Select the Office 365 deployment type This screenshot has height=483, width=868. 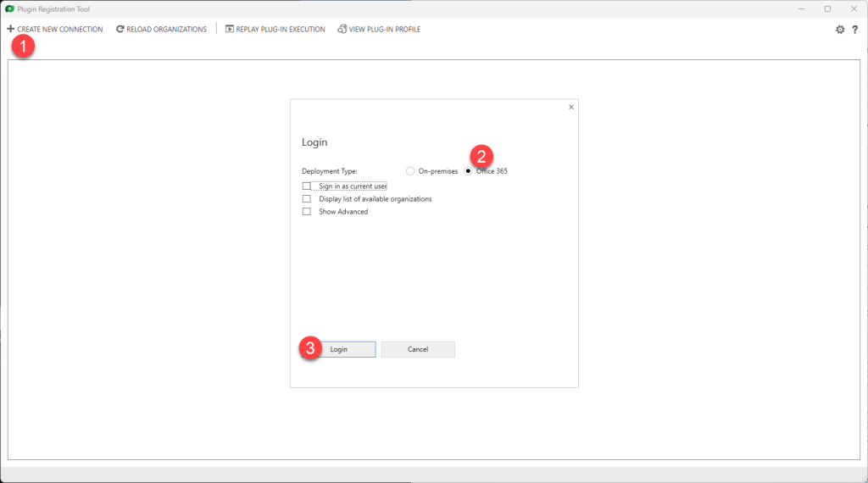[x=468, y=171]
